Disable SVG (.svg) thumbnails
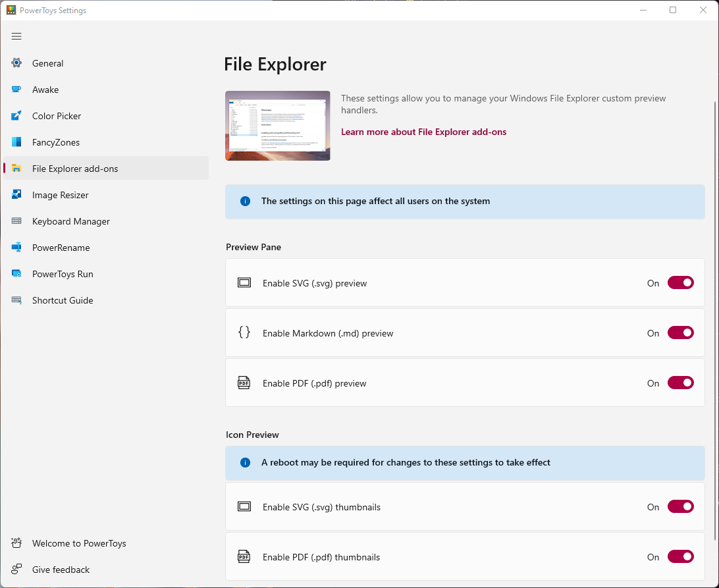The height and width of the screenshot is (588, 719). [x=681, y=506]
